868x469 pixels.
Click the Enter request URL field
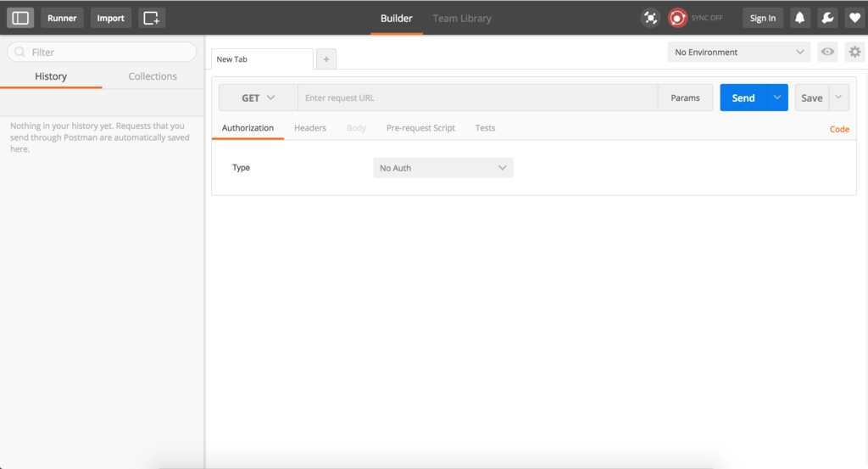coord(478,98)
